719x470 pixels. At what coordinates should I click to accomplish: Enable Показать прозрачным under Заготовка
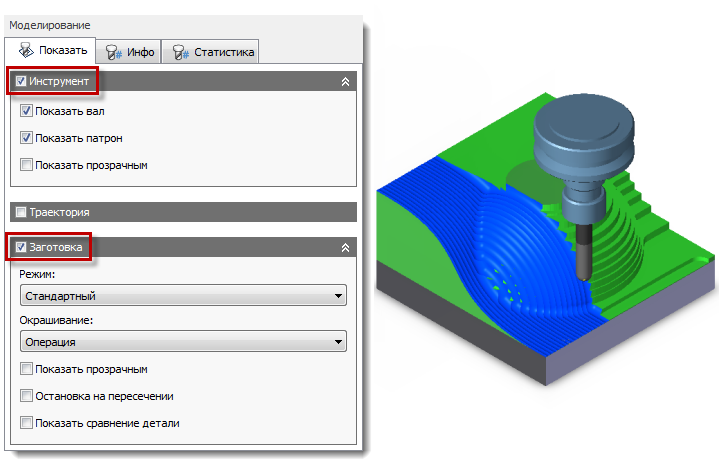tap(26, 369)
